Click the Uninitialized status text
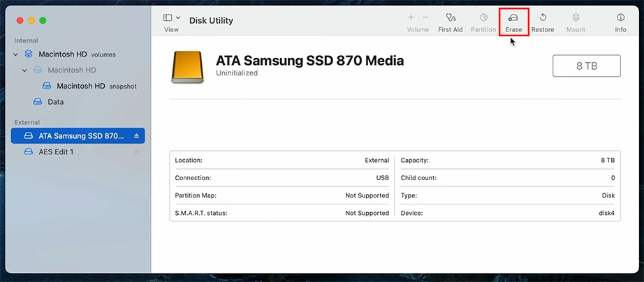Image resolution: width=644 pixels, height=282 pixels. pyautogui.click(x=237, y=73)
